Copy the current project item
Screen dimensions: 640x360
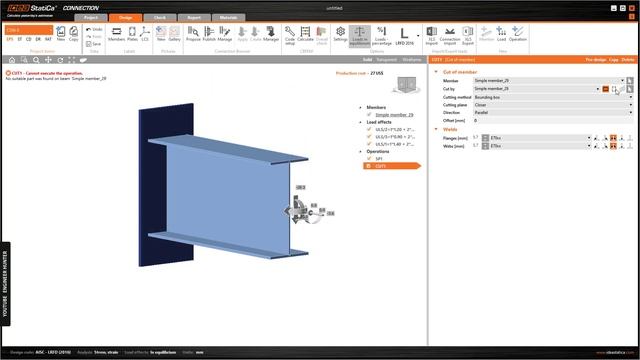coord(73,33)
